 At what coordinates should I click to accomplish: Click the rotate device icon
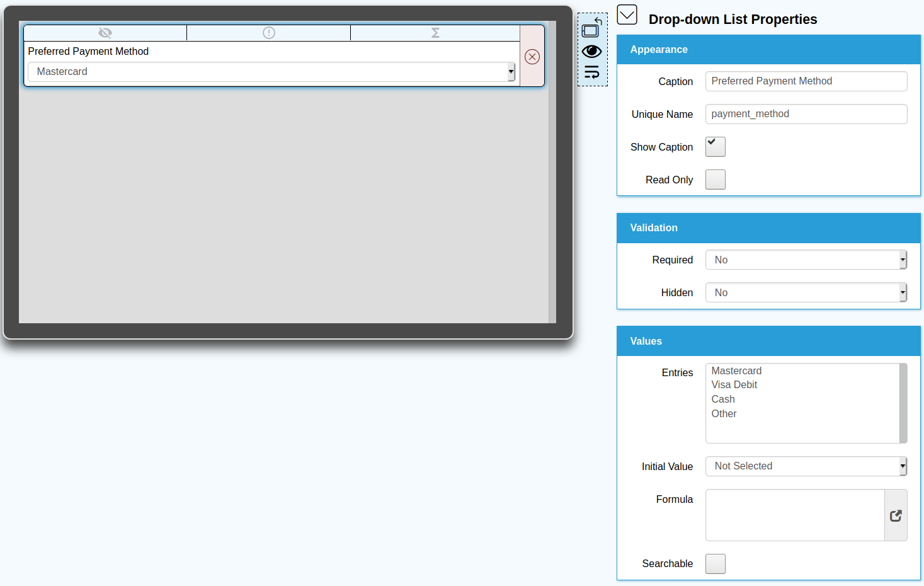coord(591,28)
